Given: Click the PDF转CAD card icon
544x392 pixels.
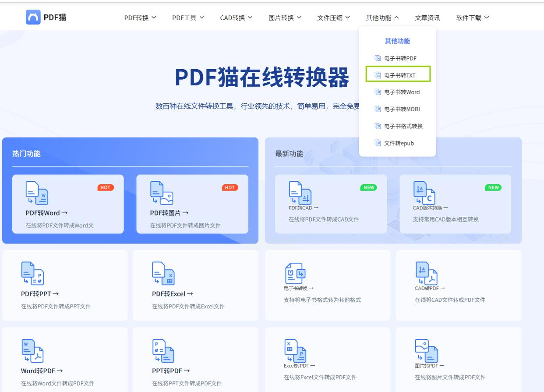Looking at the screenshot, I should point(300,193).
